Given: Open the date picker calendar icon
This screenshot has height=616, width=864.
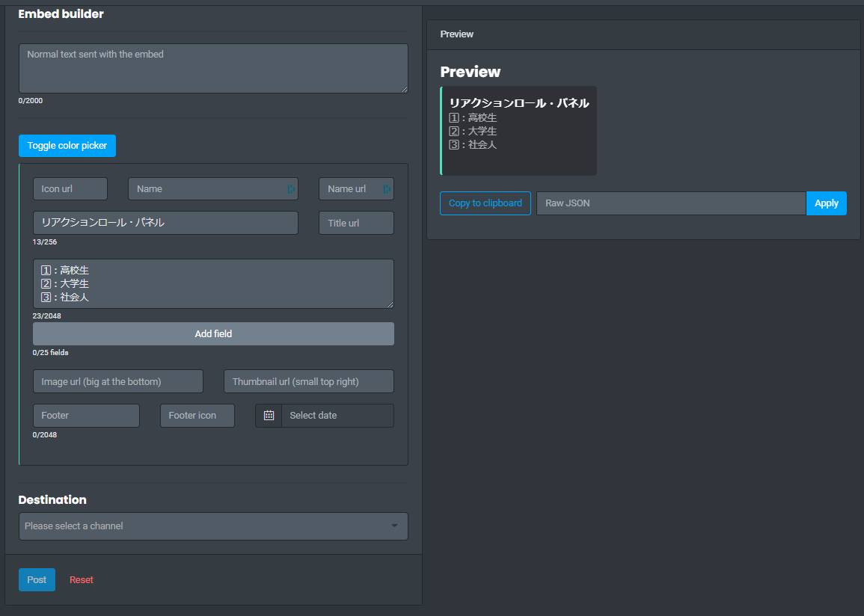Looking at the screenshot, I should 268,415.
